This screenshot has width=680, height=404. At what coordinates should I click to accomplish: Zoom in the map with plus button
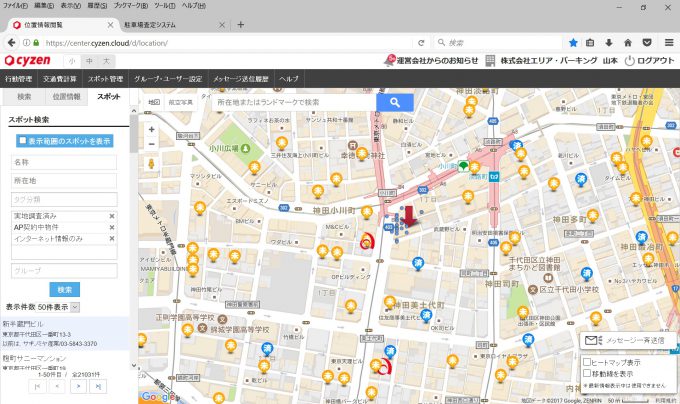151,129
